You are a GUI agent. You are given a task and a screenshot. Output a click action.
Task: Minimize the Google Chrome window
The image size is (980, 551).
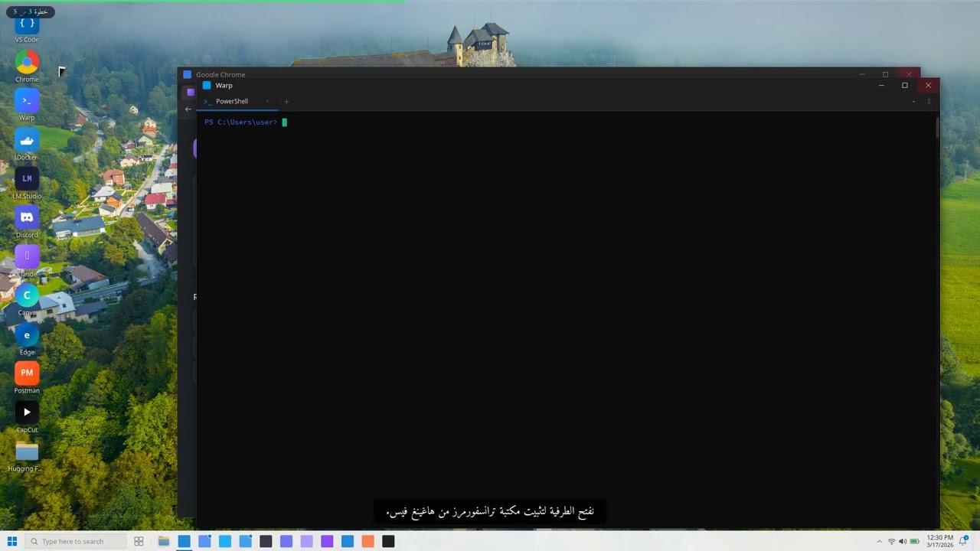coord(862,74)
